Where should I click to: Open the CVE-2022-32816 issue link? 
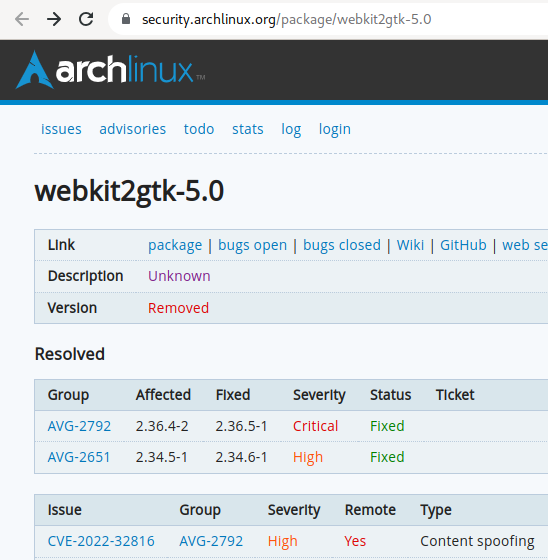pos(101,541)
